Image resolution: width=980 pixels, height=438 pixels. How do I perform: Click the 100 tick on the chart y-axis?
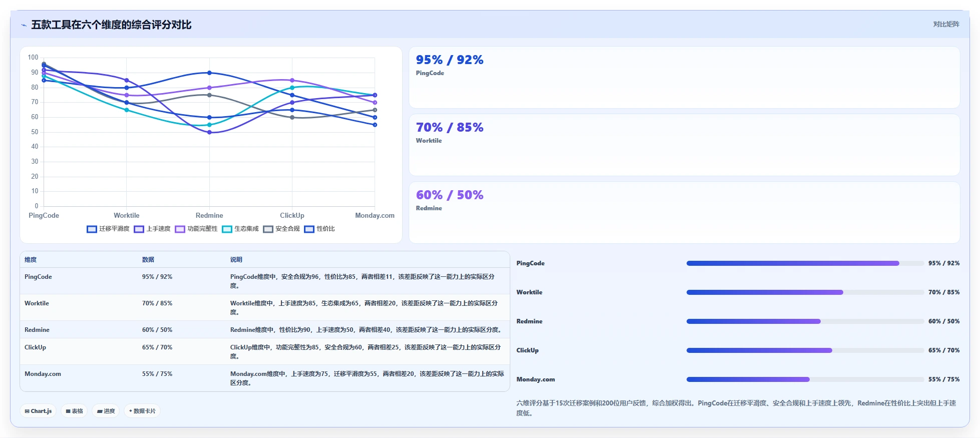point(33,58)
